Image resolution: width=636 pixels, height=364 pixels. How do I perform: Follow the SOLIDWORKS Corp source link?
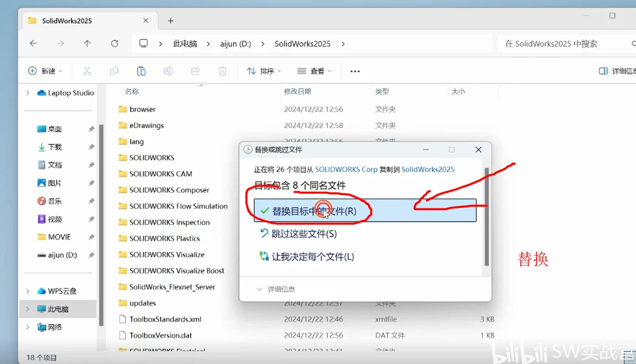tap(346, 169)
